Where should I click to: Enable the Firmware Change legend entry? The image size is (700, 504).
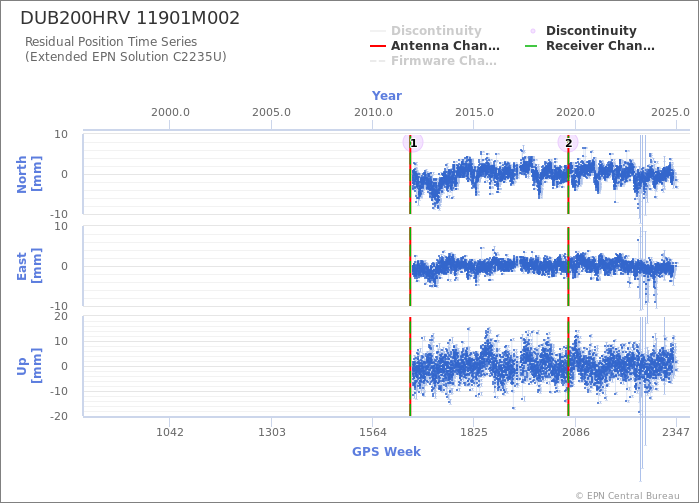click(x=433, y=61)
